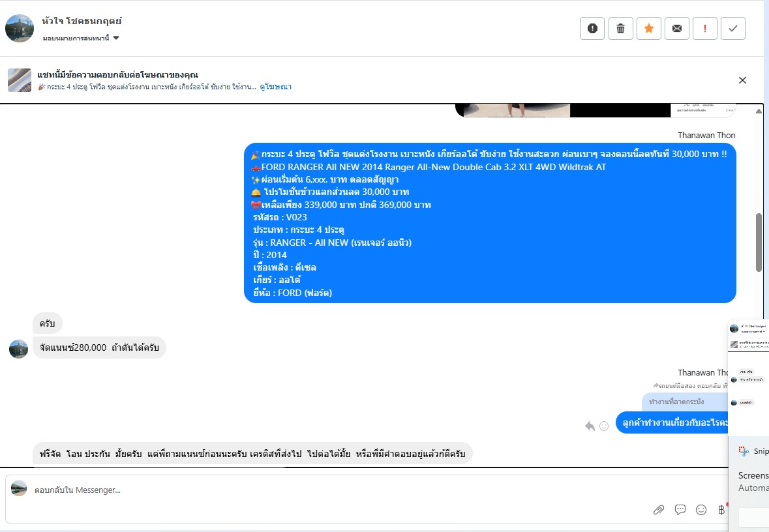
Task: Dismiss the ad reply notice banner
Action: pyautogui.click(x=742, y=80)
